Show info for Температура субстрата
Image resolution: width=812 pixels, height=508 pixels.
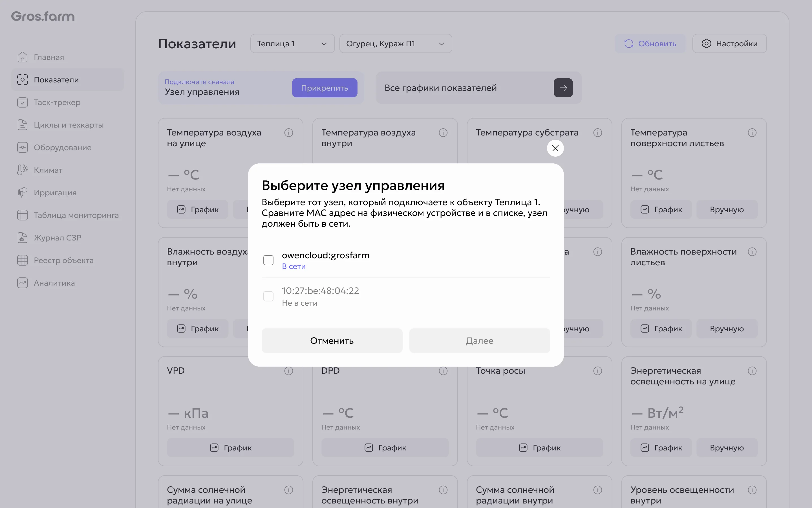(598, 133)
